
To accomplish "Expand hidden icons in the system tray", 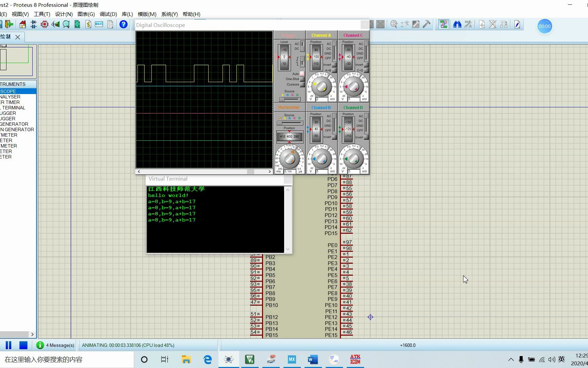I will [x=511, y=359].
